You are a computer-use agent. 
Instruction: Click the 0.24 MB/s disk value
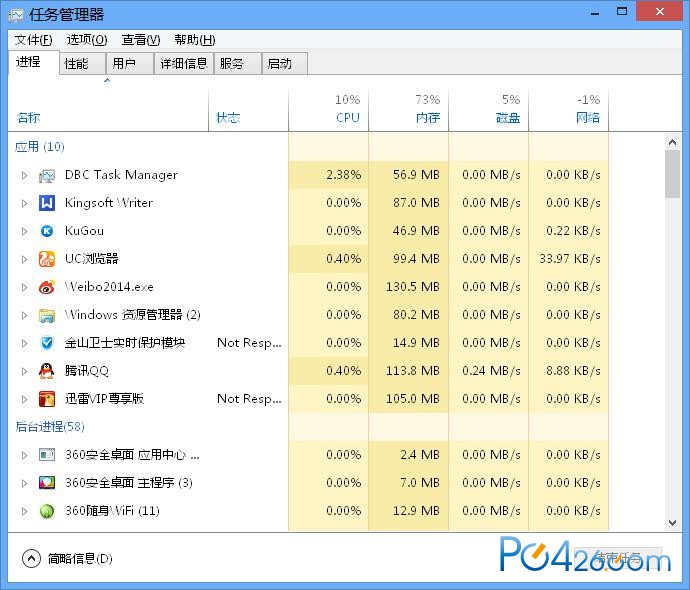[x=491, y=371]
